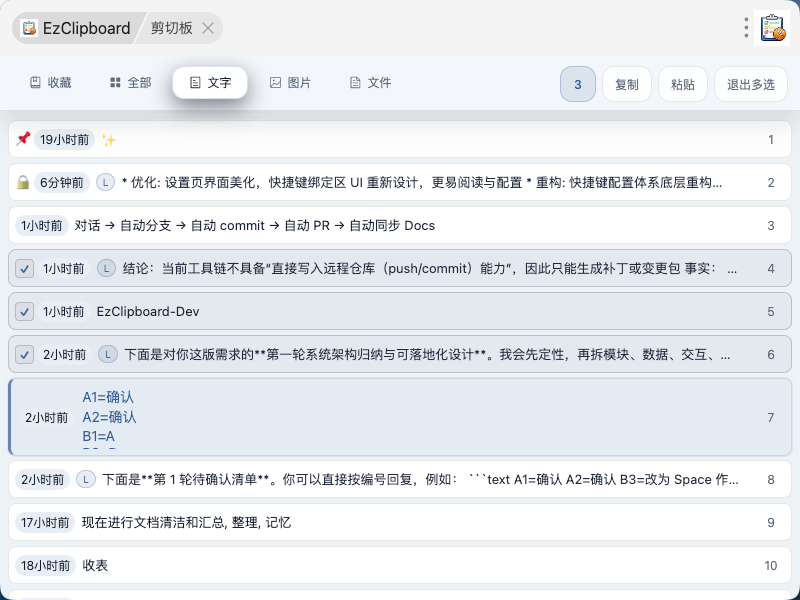This screenshot has width=800, height=600.
Task: Click the index number 10
Action: tap(770, 565)
